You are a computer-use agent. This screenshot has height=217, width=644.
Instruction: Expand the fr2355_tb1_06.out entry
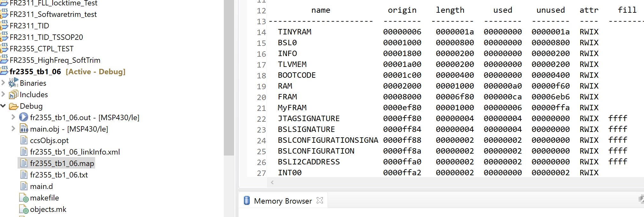[x=13, y=118]
